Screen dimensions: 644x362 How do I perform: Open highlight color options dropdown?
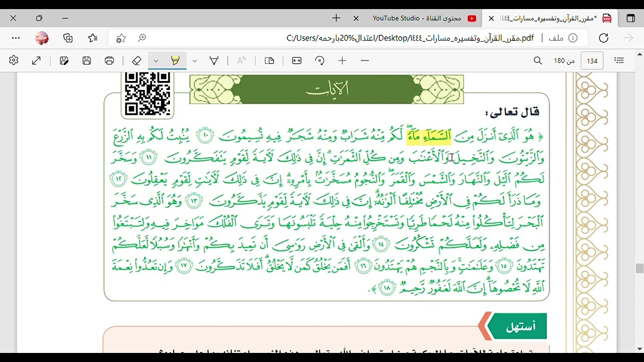156,61
